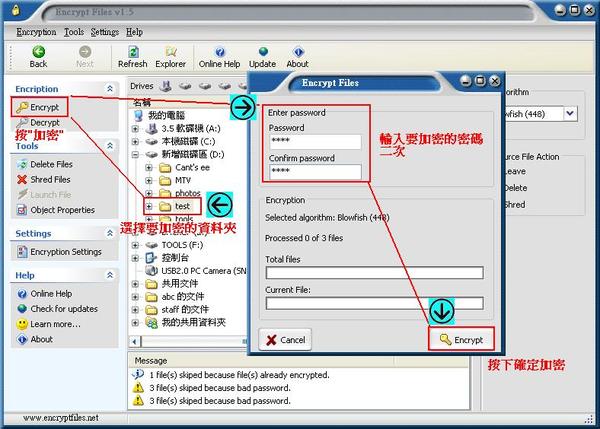Viewport: 600px width, 429px height.
Task: Select the TOOLS (F:) drive
Action: coord(174,245)
